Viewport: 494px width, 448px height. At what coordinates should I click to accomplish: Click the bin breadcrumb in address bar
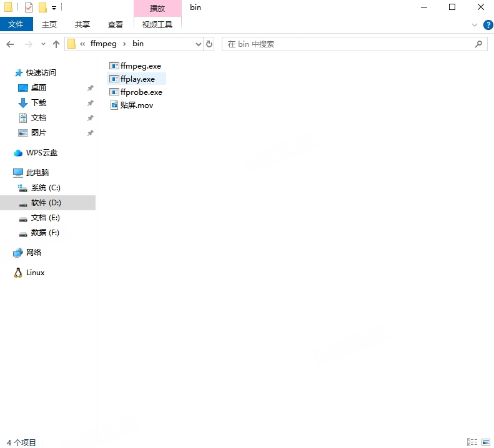click(138, 44)
